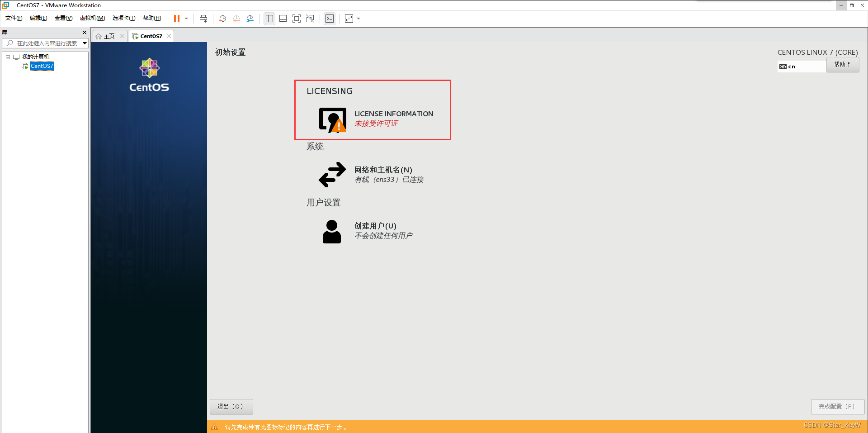This screenshot has width=868, height=433.
Task: Open the snapshot manager icon
Action: click(250, 19)
